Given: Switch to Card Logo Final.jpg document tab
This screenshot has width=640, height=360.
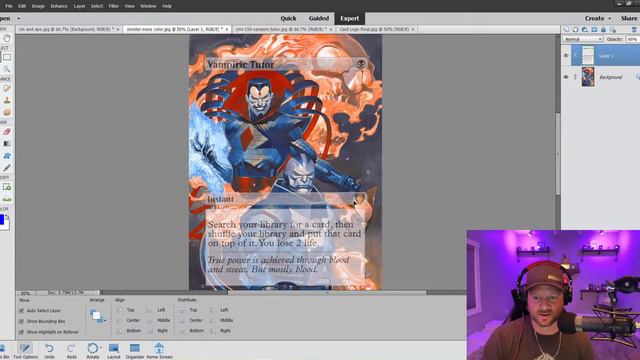Looking at the screenshot, I should 374,29.
